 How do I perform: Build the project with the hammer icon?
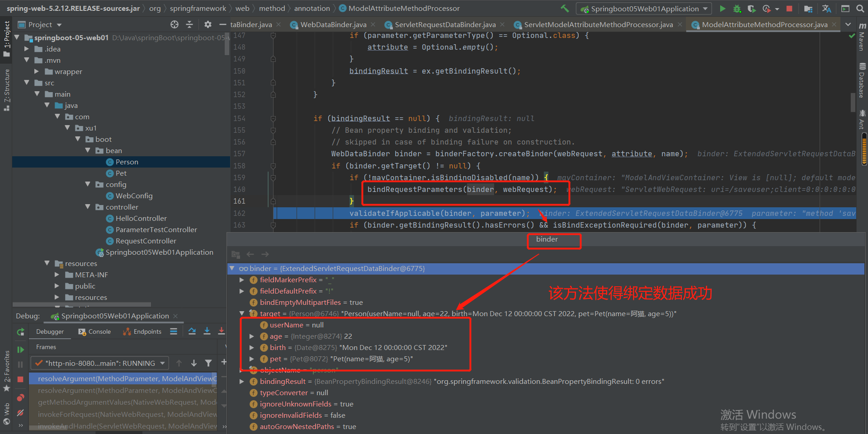coord(565,9)
